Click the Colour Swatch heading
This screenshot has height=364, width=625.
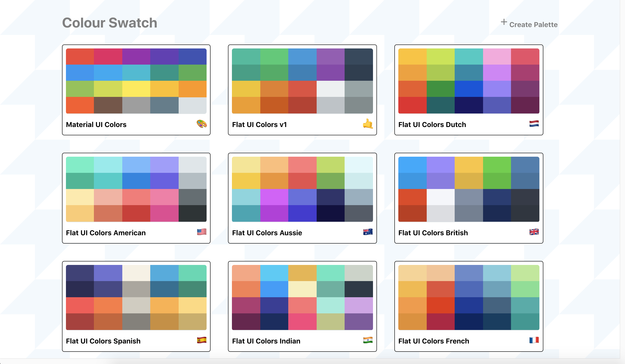[x=110, y=23]
